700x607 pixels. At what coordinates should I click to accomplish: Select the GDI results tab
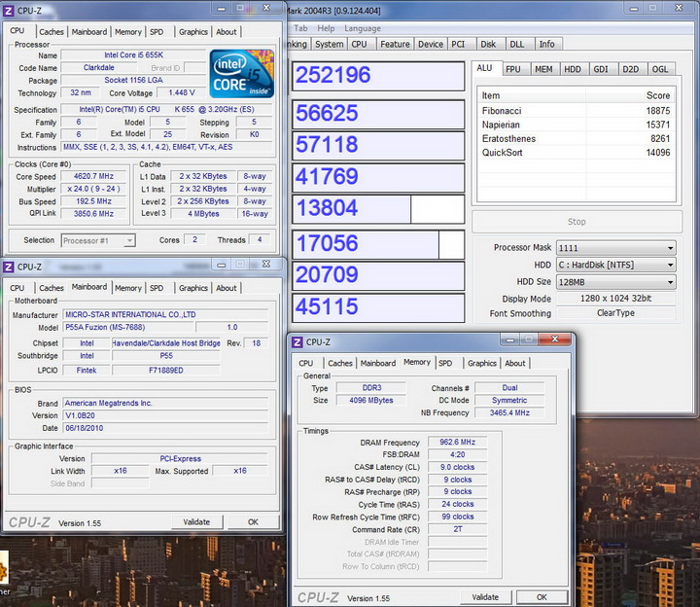point(601,69)
